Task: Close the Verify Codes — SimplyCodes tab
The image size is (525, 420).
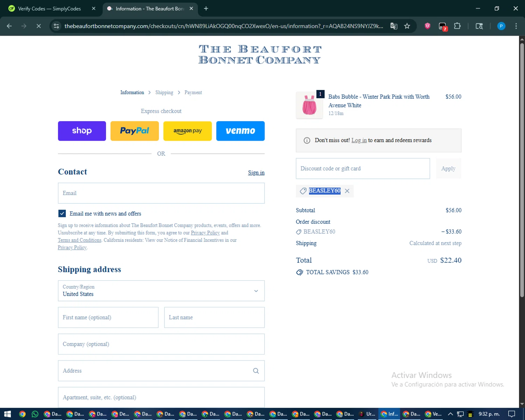Action: 93,8
